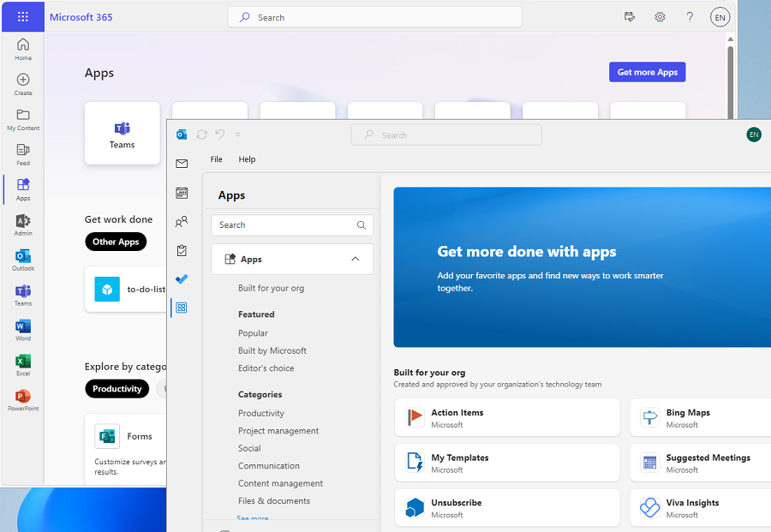Open Mail in the Outlook sidebar
This screenshot has height=532, width=771.
(182, 164)
